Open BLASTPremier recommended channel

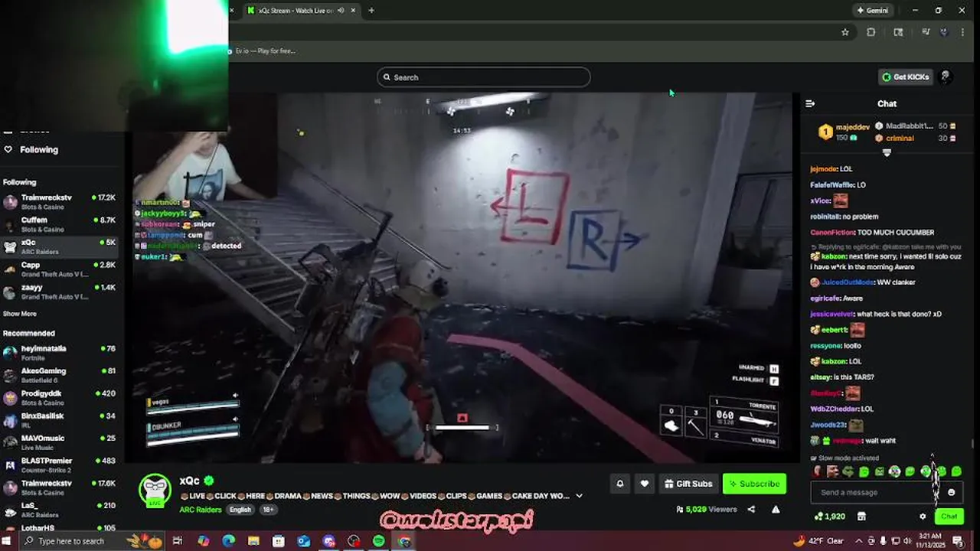coord(61,465)
